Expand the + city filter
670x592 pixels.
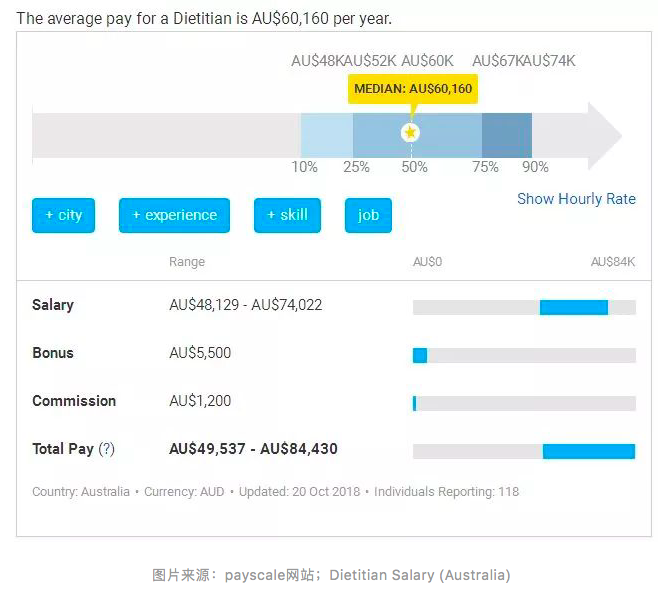[x=63, y=215]
